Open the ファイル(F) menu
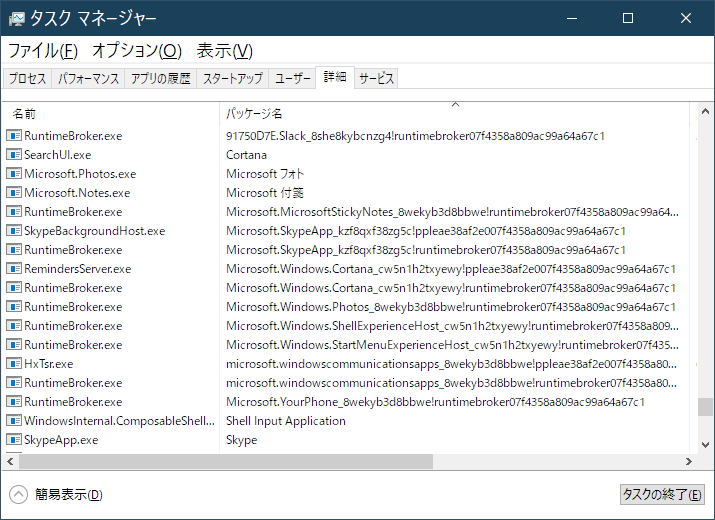 (x=43, y=51)
